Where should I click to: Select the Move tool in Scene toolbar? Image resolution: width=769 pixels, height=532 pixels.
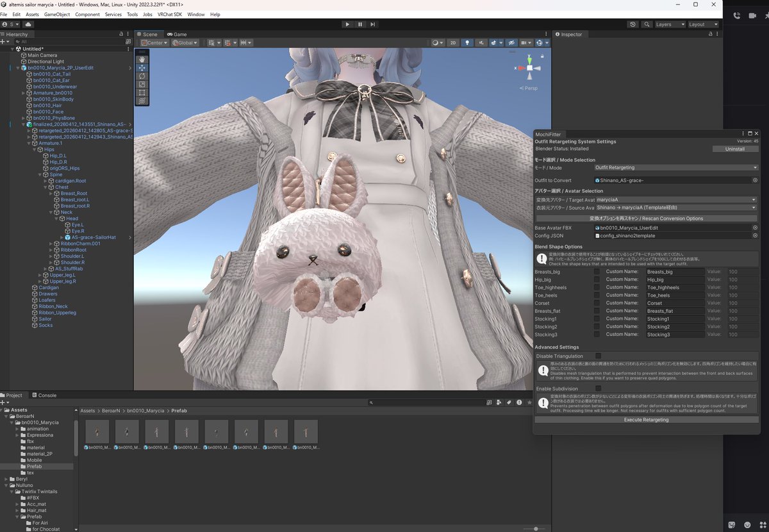pyautogui.click(x=142, y=67)
